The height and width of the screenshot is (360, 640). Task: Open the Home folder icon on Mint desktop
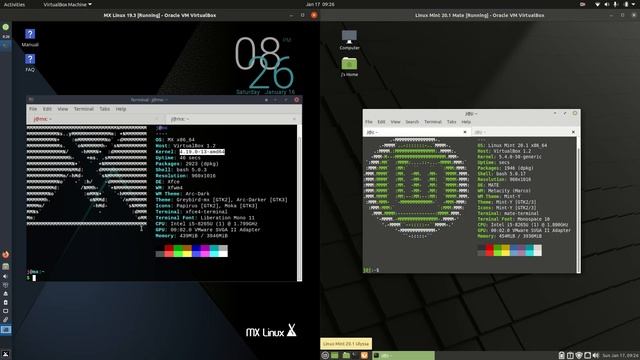349,67
